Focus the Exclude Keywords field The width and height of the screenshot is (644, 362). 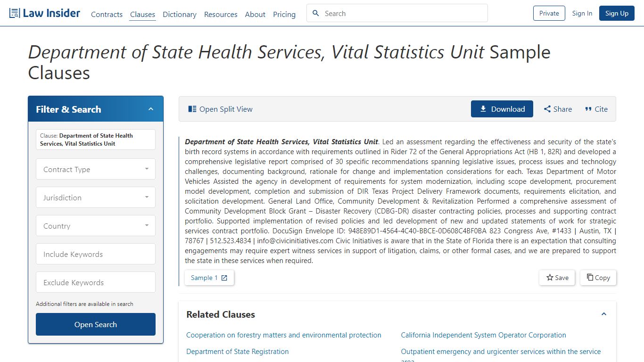pyautogui.click(x=96, y=282)
